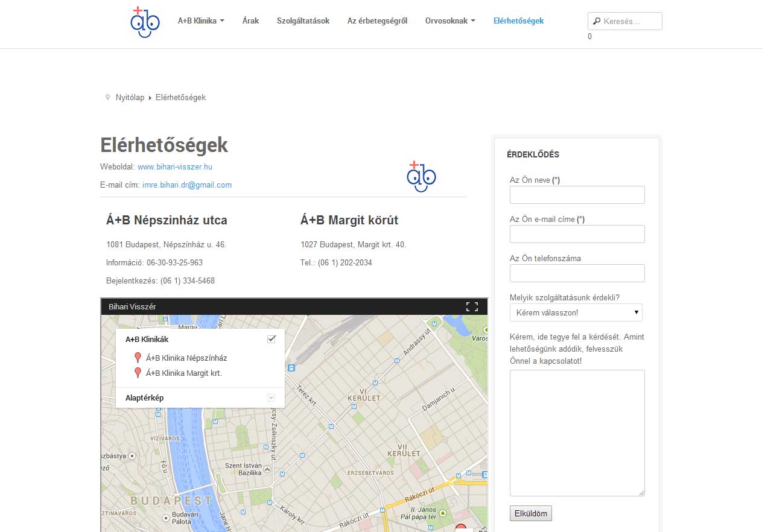The width and height of the screenshot is (762, 532).
Task: Click the imre.bihari.dr@gmail.com email link
Action: coord(186,185)
